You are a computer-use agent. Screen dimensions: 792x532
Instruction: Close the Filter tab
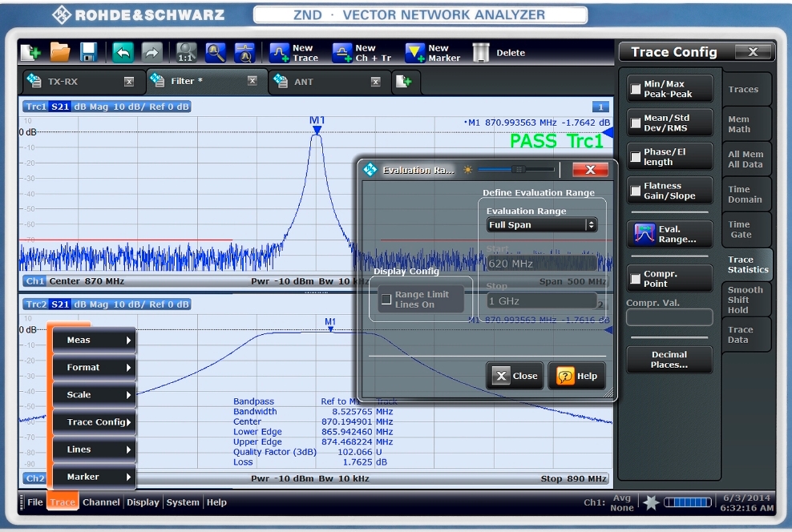tap(253, 81)
